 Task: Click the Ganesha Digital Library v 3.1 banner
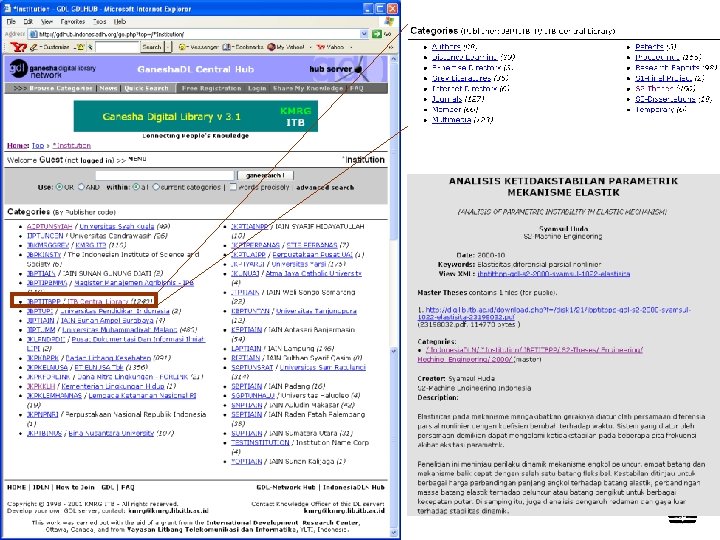click(196, 116)
